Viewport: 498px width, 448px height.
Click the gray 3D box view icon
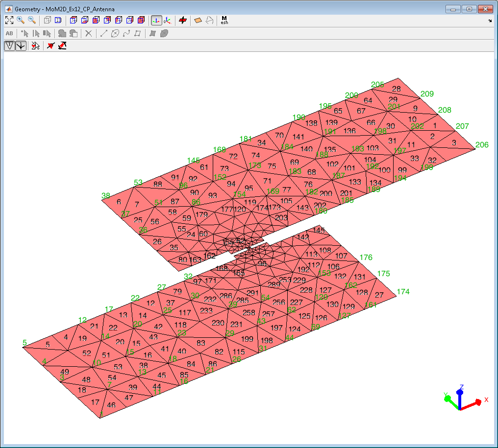coord(47,20)
